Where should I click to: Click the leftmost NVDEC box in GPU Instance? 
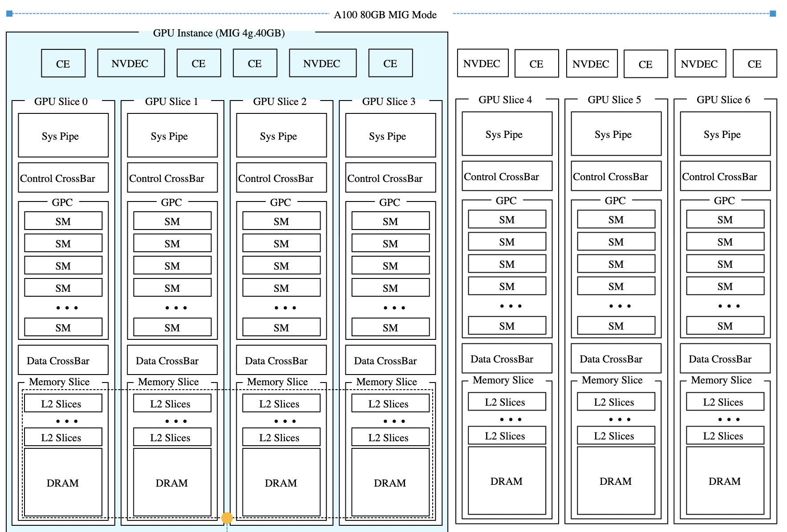pos(130,64)
